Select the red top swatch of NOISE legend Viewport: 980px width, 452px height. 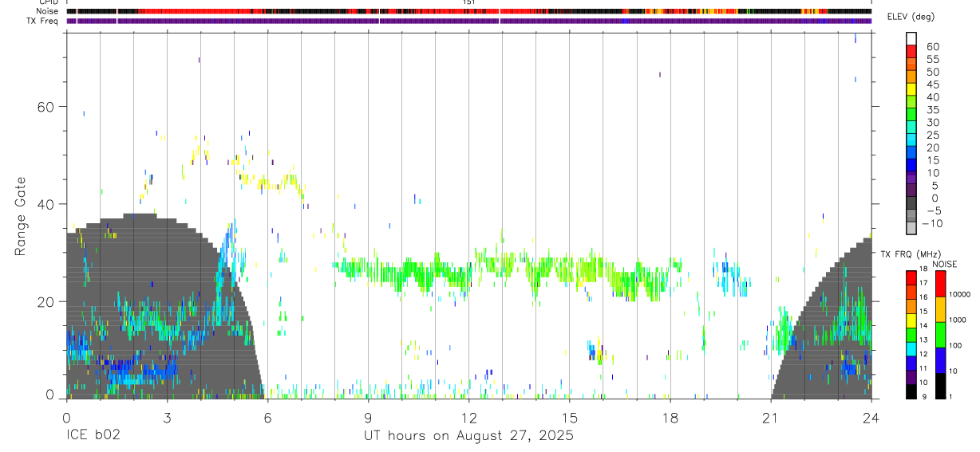(941, 284)
